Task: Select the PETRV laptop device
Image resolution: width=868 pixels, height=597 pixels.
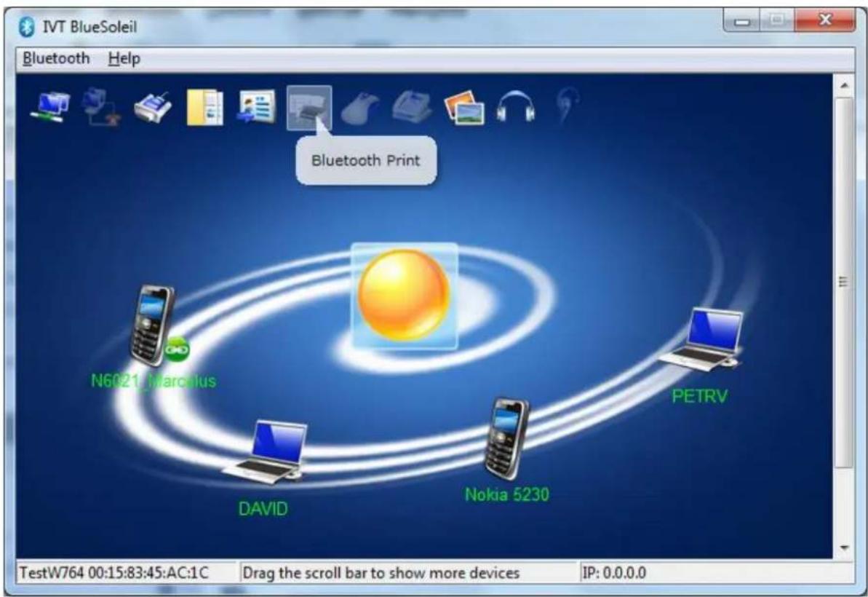Action: pyautogui.click(x=702, y=339)
